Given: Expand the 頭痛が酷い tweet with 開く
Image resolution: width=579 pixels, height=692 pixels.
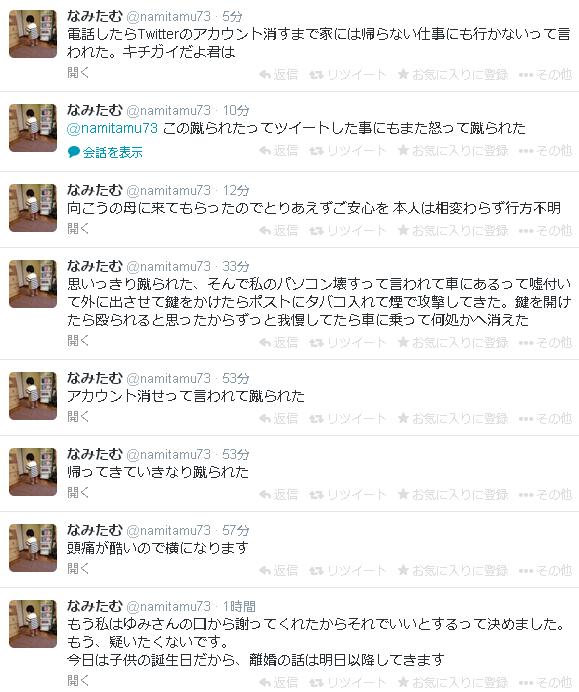Looking at the screenshot, I should (78, 568).
